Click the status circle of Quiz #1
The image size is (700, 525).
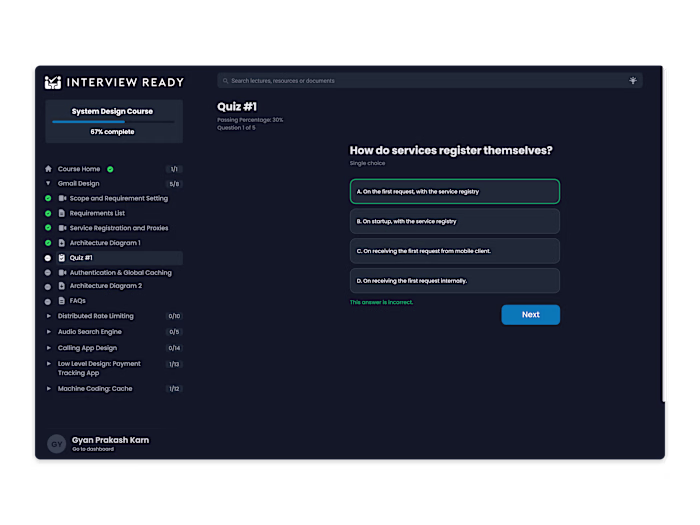tap(48, 258)
